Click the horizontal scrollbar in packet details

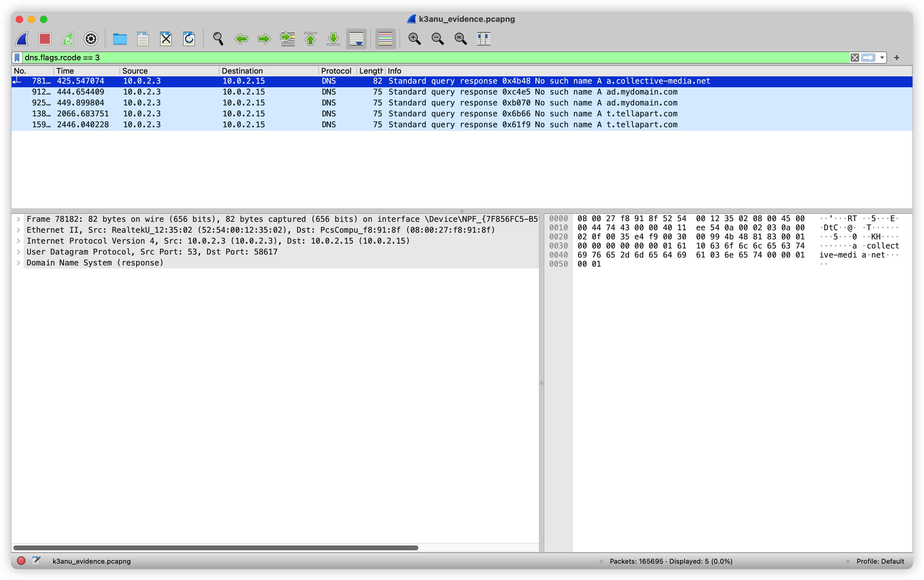[x=216, y=548]
